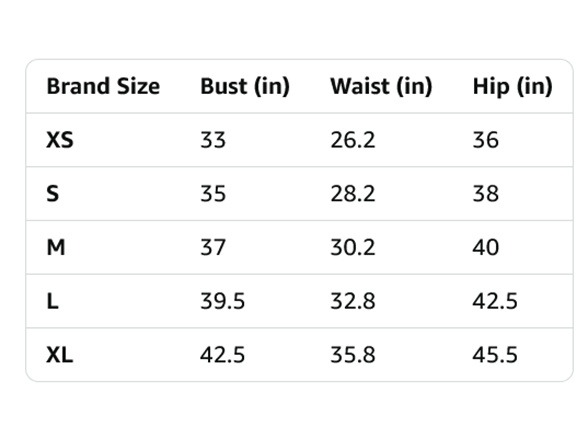Click the XL waist value 35.8
Screen dimensions: 588x441
coord(352,355)
